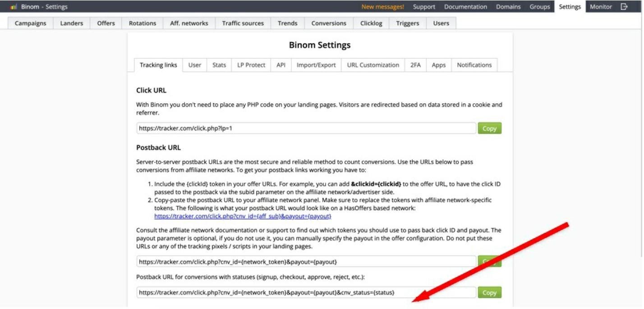Open the Trends tab
Screen dimensions: 644x309
pos(288,23)
